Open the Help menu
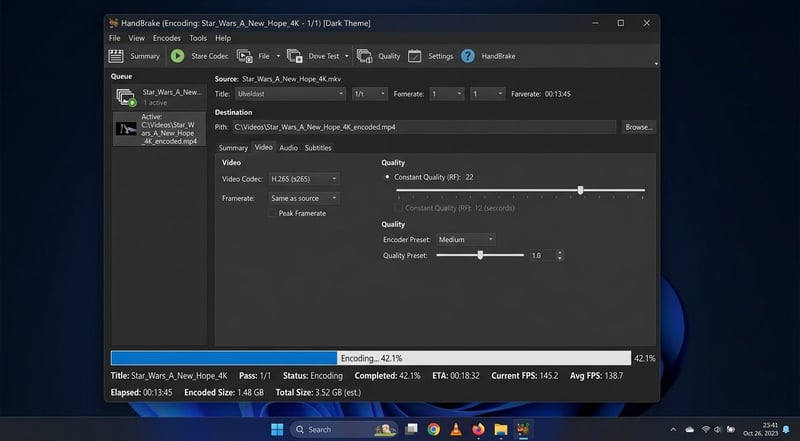 tap(223, 38)
